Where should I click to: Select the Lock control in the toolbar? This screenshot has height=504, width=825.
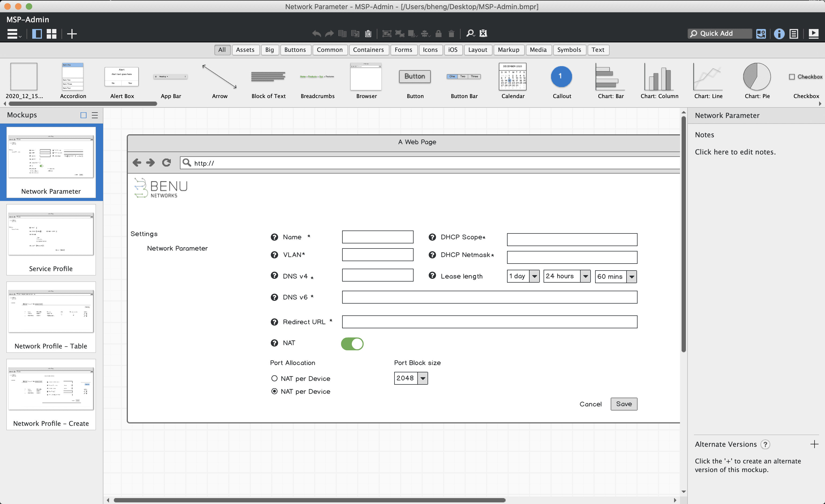coord(438,34)
